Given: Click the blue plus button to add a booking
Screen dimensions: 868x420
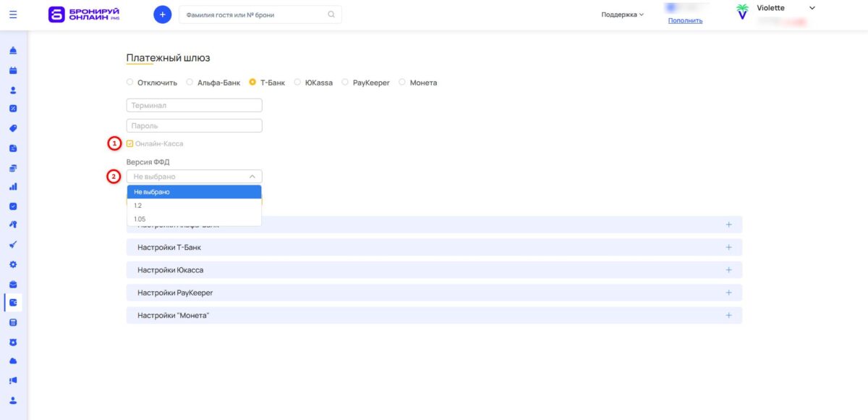Looking at the screenshot, I should click(163, 14).
